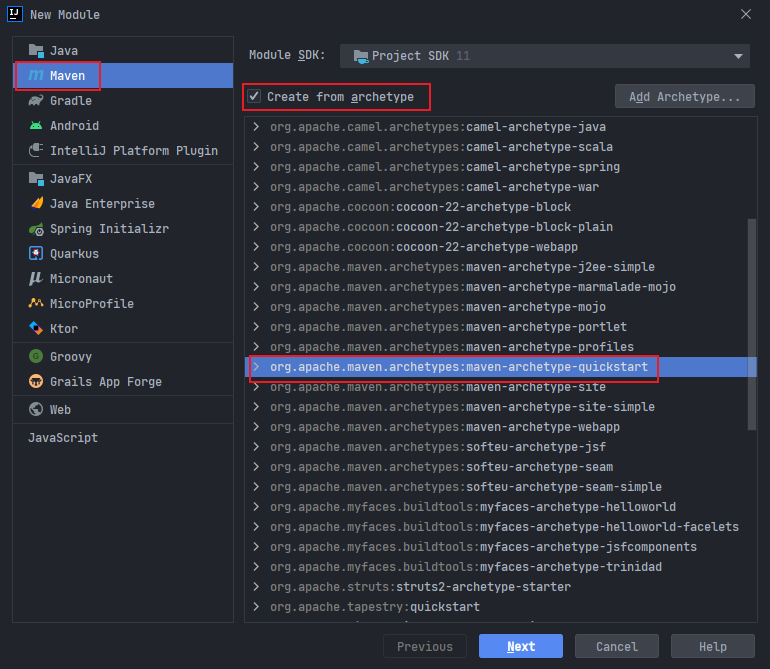Expand cocoon-22-archetype-block node

click(x=256, y=207)
